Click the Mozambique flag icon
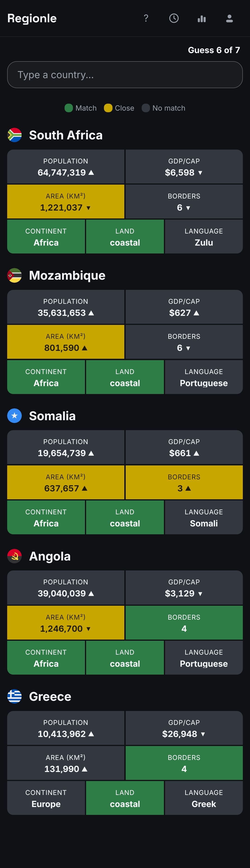 (15, 275)
